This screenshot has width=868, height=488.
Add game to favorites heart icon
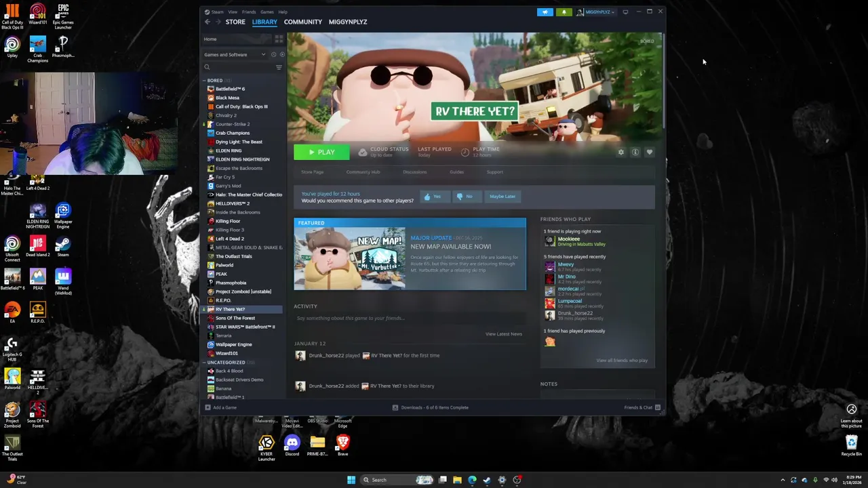point(649,152)
